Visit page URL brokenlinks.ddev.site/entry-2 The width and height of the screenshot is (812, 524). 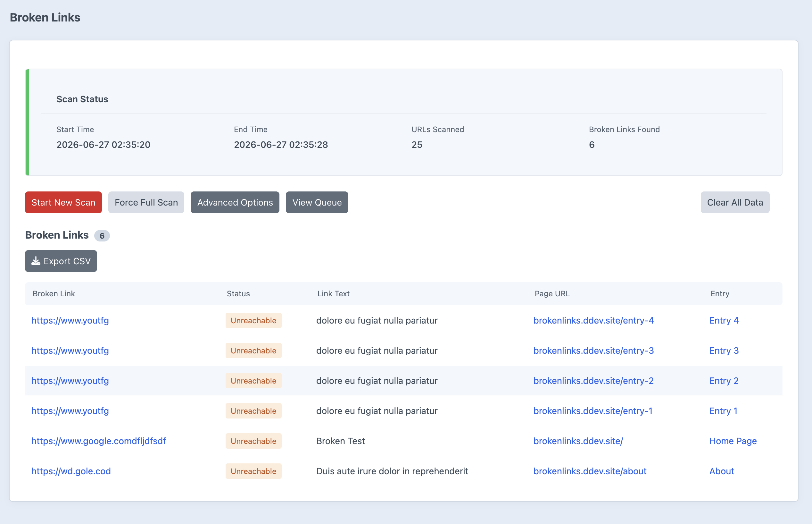tap(593, 381)
